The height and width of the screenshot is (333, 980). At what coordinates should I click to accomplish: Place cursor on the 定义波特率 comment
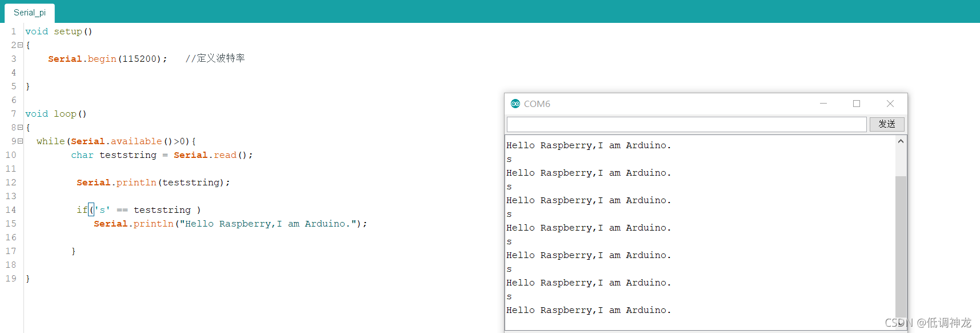tap(221, 58)
